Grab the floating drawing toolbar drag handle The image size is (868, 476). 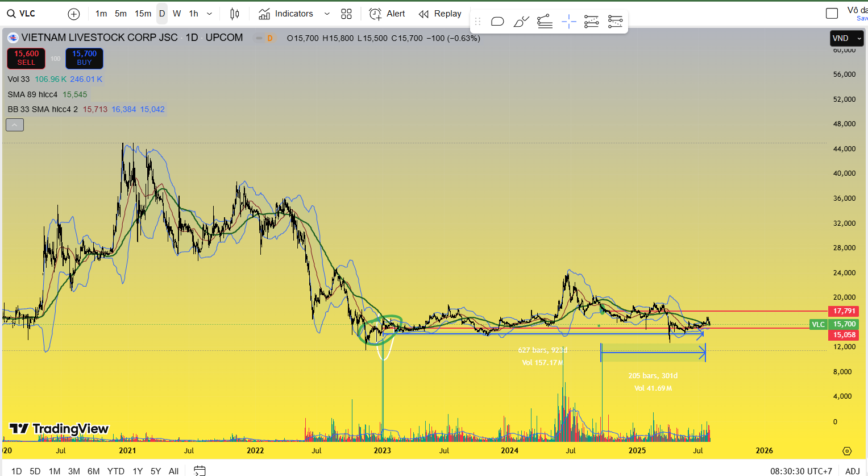click(477, 22)
